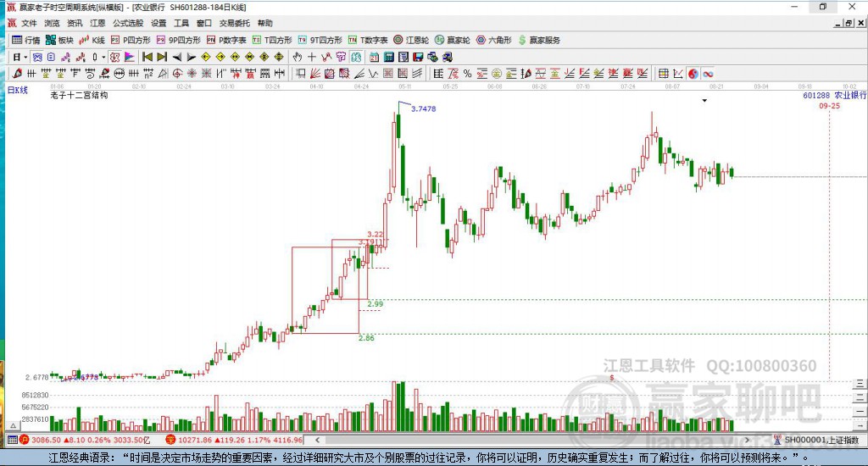Image resolution: width=868 pixels, height=466 pixels.
Task: Select the rectangle box drawing tool
Action: point(301,74)
